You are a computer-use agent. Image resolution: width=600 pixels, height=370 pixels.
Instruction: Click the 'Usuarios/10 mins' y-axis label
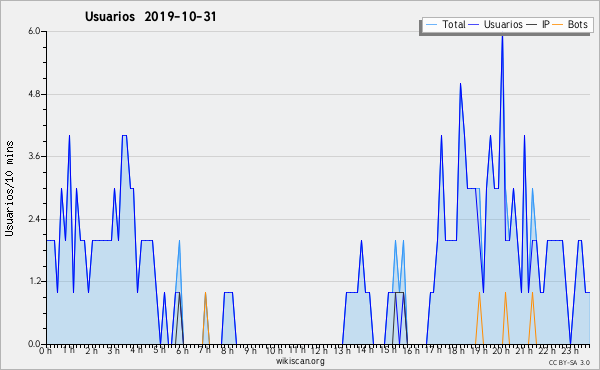tap(9, 189)
